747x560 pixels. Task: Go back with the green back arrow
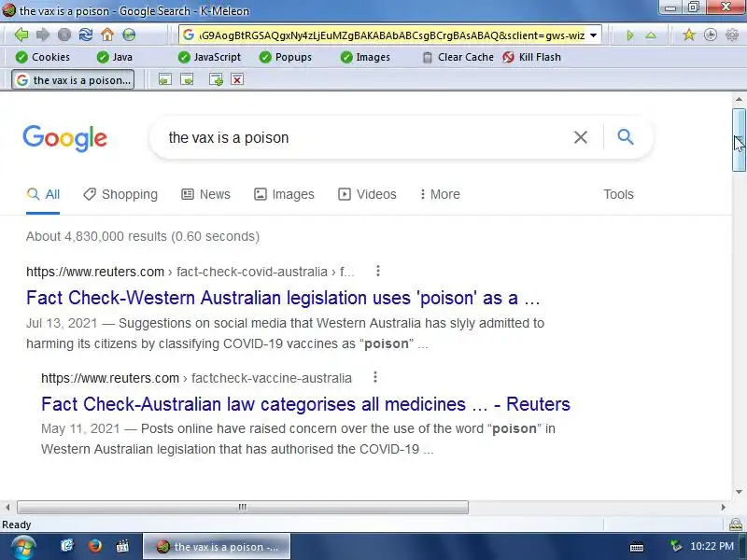[x=21, y=35]
